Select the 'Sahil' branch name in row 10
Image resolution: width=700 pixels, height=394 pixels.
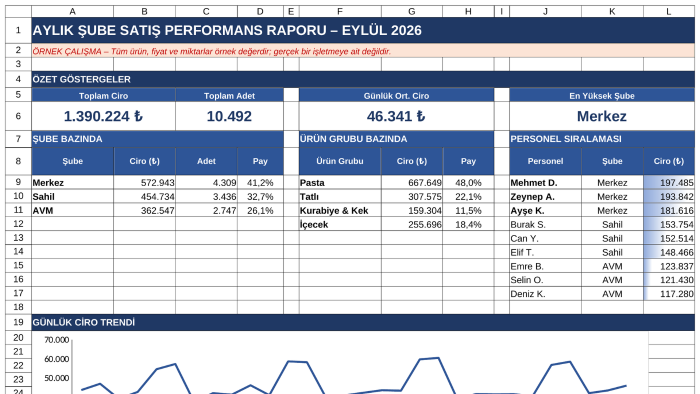(72, 196)
